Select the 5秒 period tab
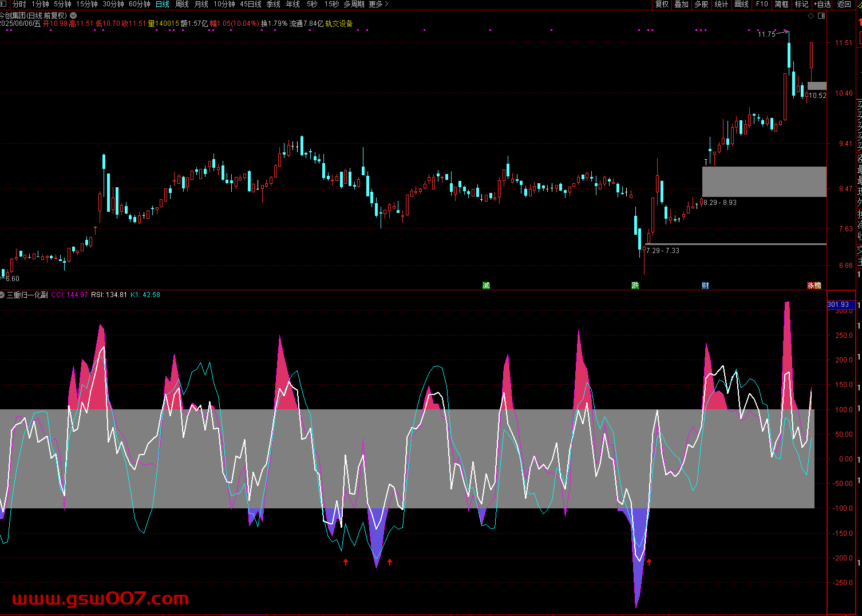The height and width of the screenshot is (616, 862). point(312,4)
